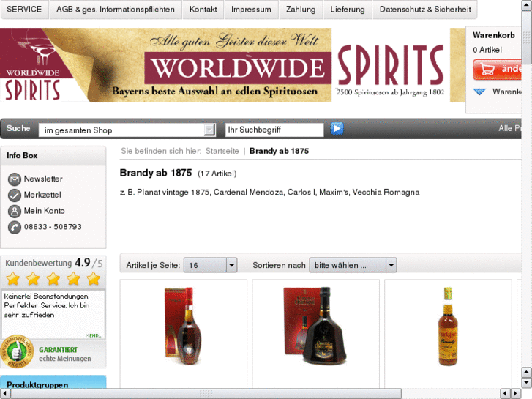This screenshot has height=399, width=532.
Task: Click the fifth star of Kundenbewertung
Action: [94, 279]
